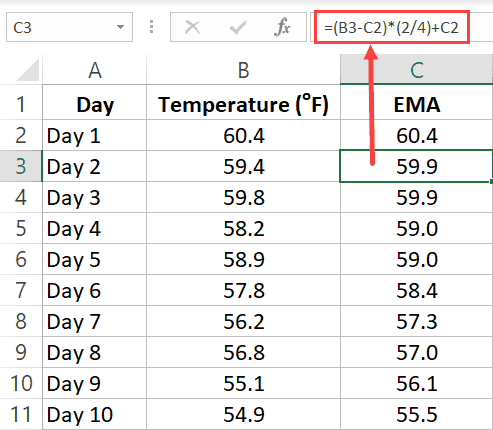Click the formula bar with =(B3-C2)*(2/4)+C2

[x=392, y=27]
